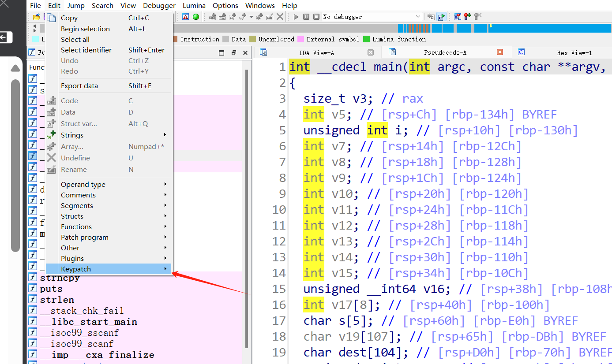Screen dimensions: 612x364
Task: Choose Begin selection menu entry
Action: [109, 29]
